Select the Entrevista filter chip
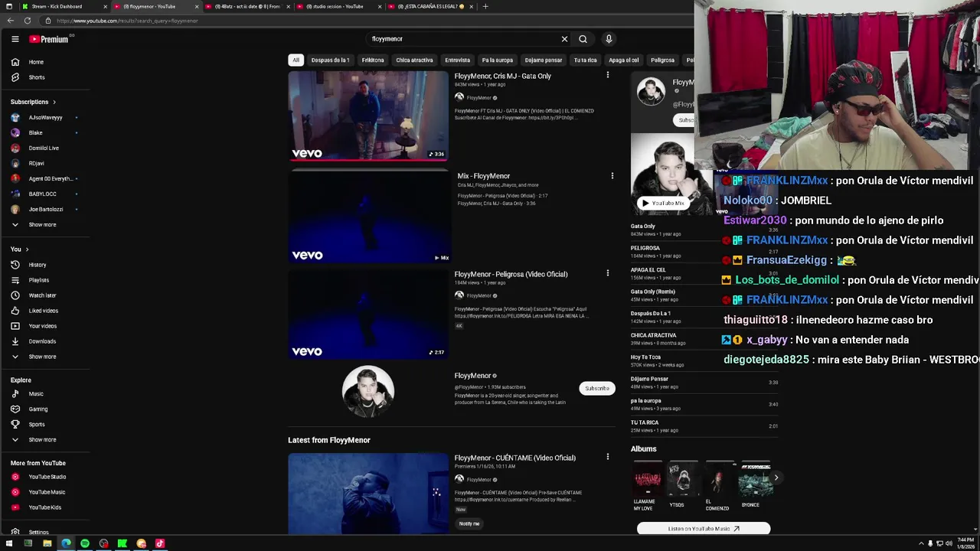The width and height of the screenshot is (980, 551). click(x=457, y=60)
